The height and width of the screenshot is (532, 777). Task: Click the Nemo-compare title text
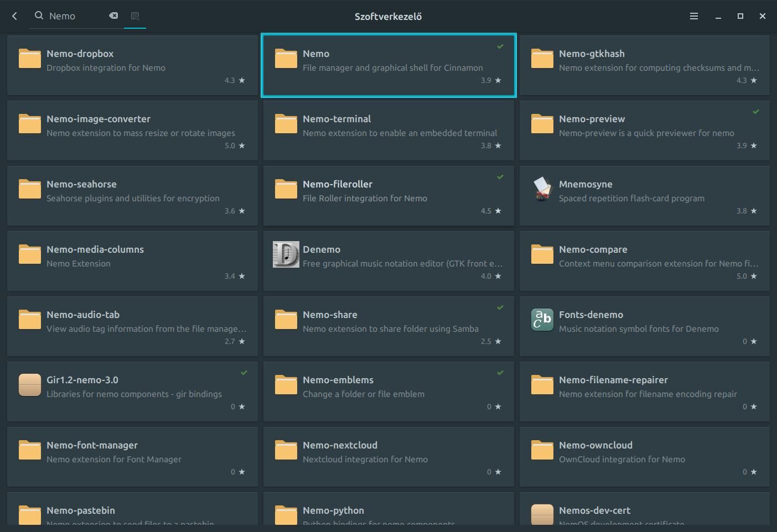pyautogui.click(x=593, y=249)
